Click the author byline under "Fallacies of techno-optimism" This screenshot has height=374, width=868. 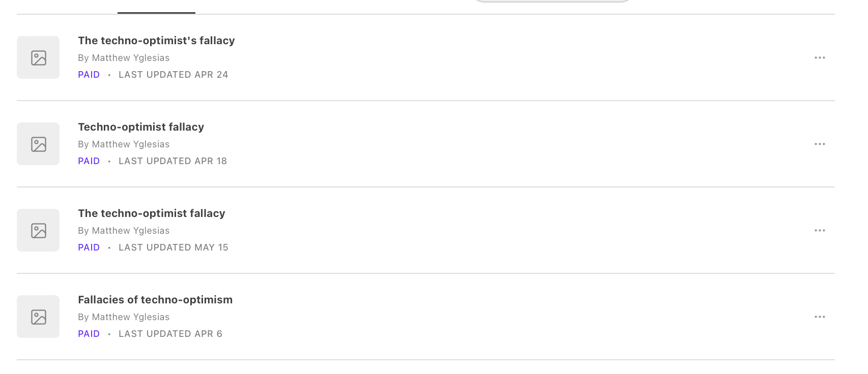124,317
